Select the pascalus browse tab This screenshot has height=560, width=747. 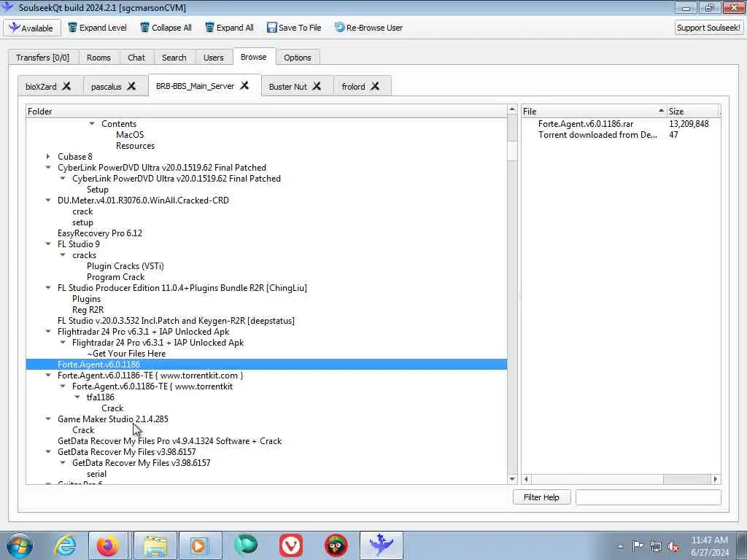pos(107,87)
